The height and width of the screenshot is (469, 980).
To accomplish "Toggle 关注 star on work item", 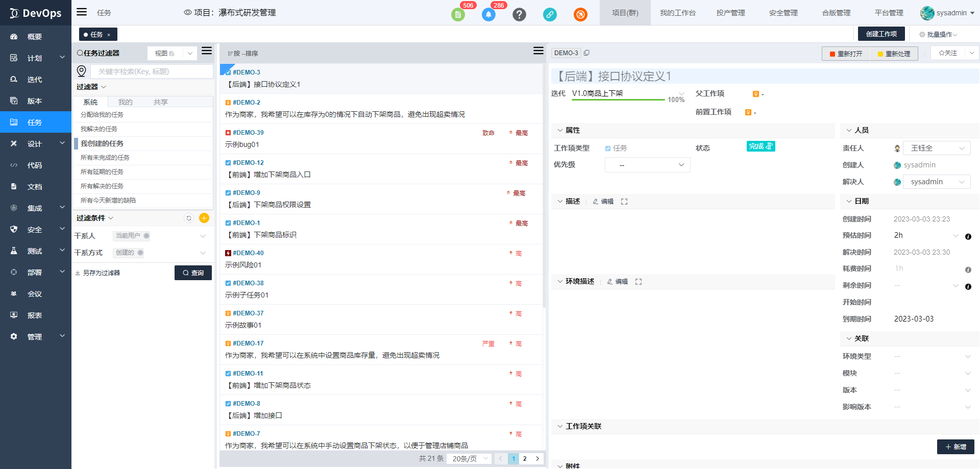I will tap(948, 53).
